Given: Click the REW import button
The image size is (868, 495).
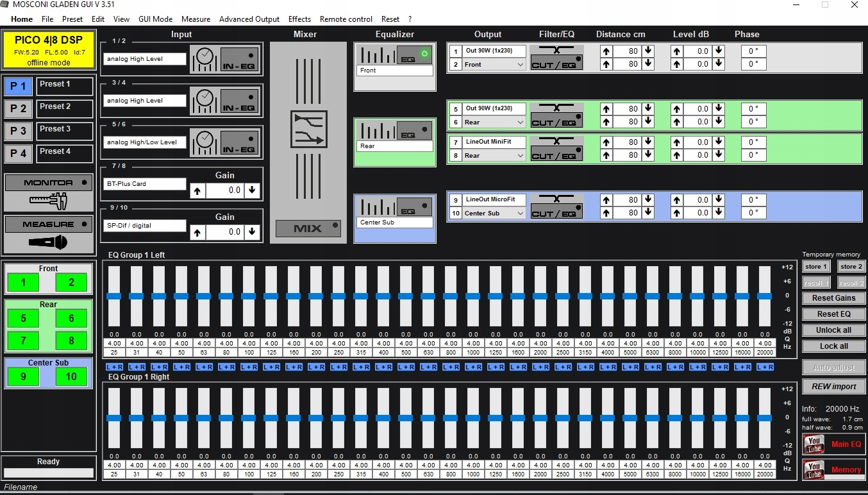Looking at the screenshot, I should pos(833,386).
